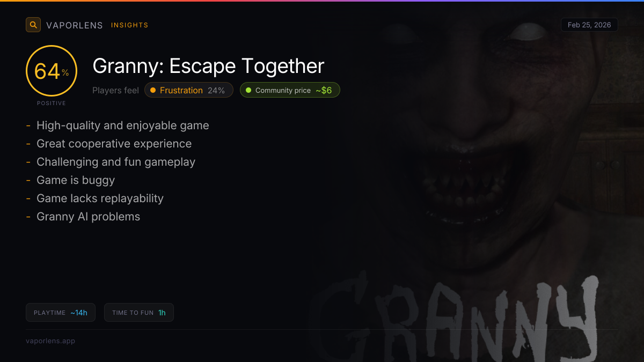Click the orange dot in Frustration pill

point(153,90)
